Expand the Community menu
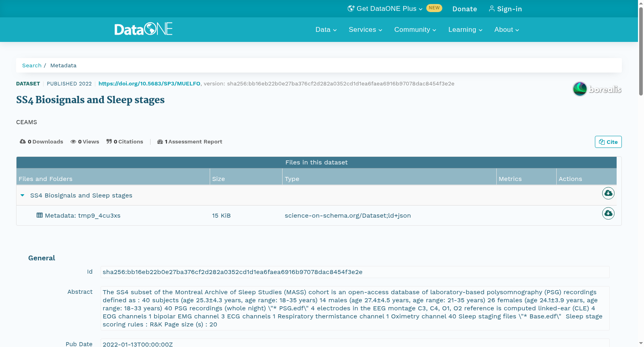This screenshot has width=644, height=347. tap(415, 29)
